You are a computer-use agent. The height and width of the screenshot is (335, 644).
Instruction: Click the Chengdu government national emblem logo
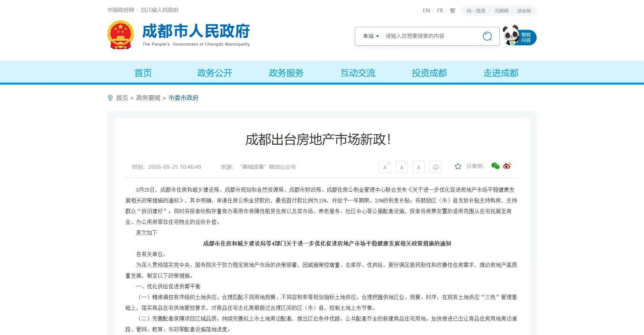[121, 35]
